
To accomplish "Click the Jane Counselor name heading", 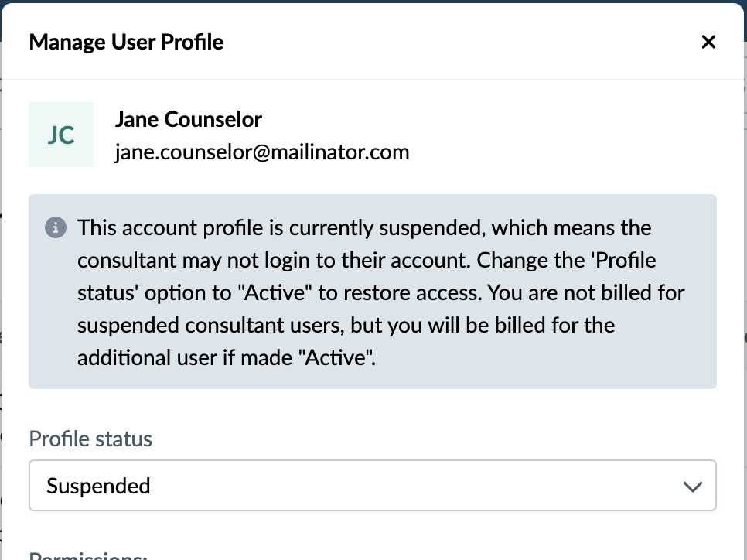I will (188, 120).
